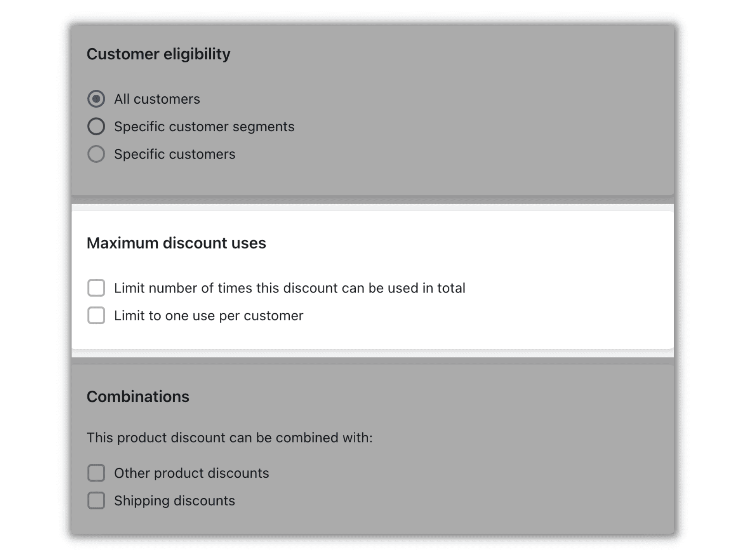The height and width of the screenshot is (560, 744).
Task: Enable limit number of total discount uses
Action: [96, 288]
